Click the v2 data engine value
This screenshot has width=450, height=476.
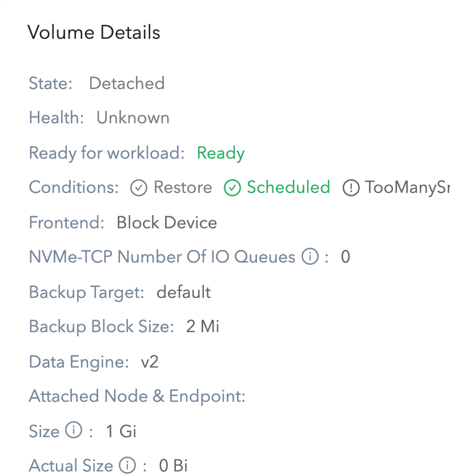click(150, 362)
